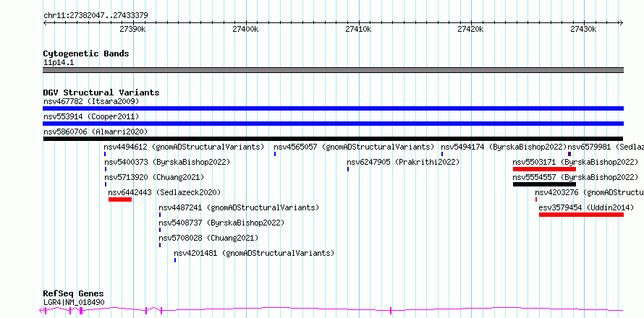Open nsv5408737 (ByrskaBishop2022) label
This screenshot has height=318, width=644.
pos(222,223)
